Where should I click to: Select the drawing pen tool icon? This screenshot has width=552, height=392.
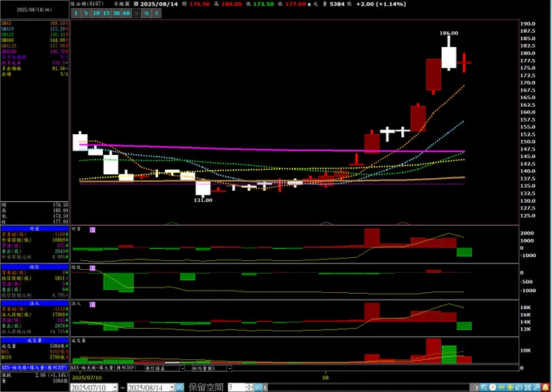(x=536, y=388)
